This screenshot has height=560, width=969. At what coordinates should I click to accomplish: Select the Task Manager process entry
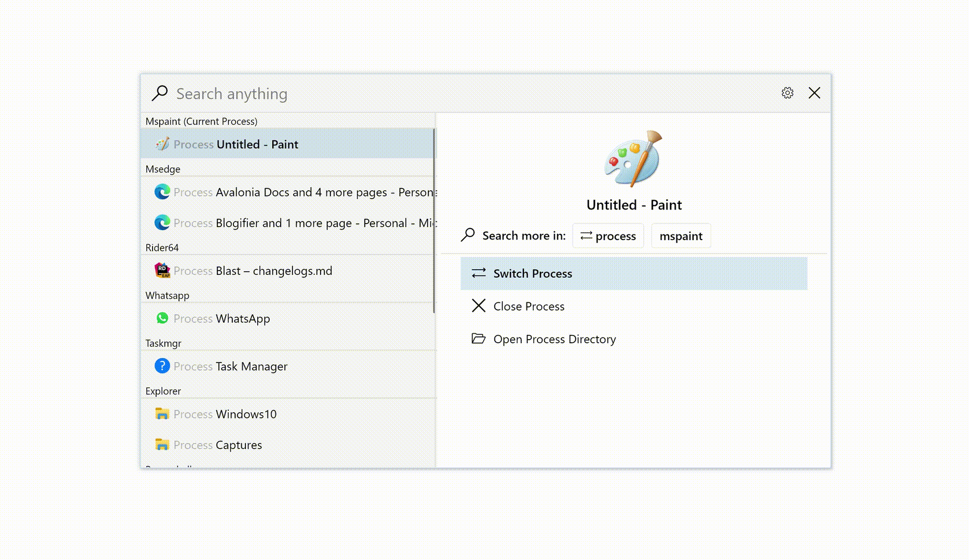coord(288,366)
